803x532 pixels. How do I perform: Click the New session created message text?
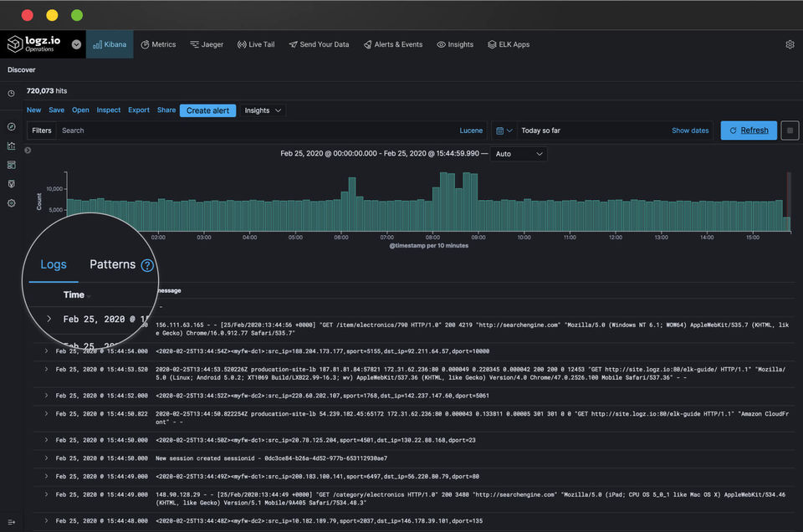pyautogui.click(x=271, y=458)
